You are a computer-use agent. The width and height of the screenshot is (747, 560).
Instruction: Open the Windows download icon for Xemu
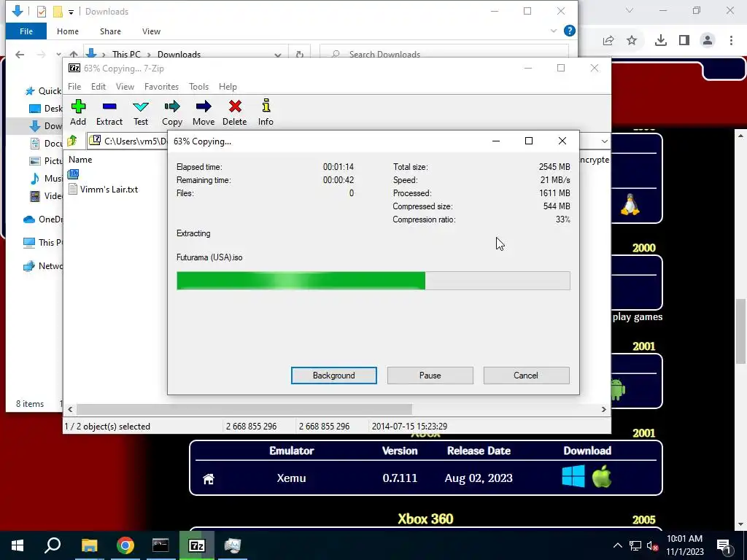tap(573, 477)
